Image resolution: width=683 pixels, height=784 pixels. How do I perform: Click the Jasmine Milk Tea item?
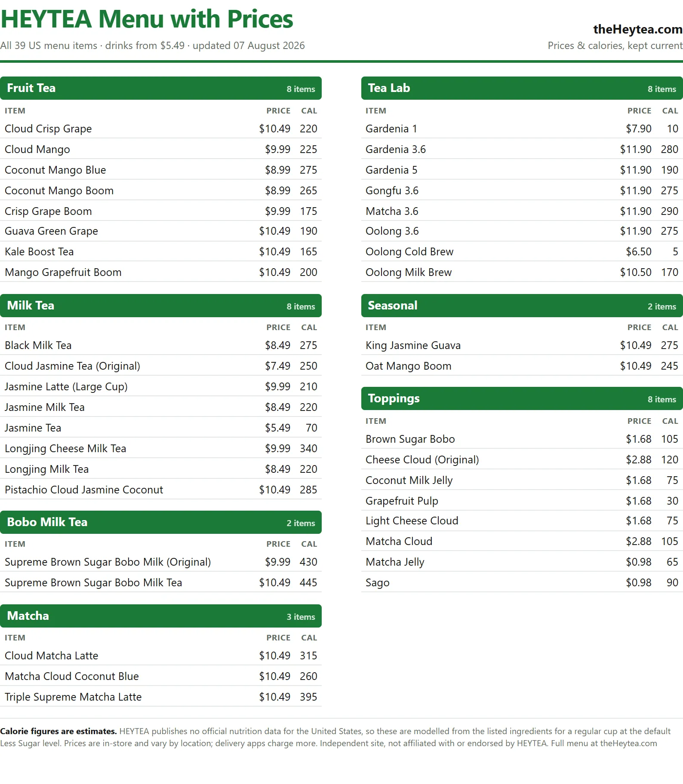(161, 407)
